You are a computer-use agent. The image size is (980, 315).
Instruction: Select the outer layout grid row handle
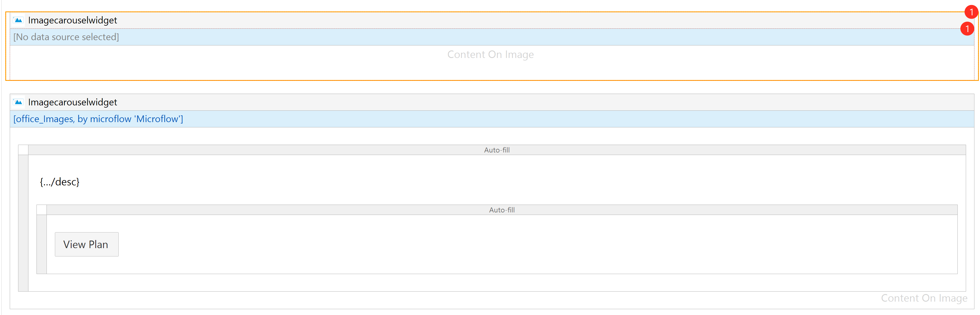[x=23, y=223]
